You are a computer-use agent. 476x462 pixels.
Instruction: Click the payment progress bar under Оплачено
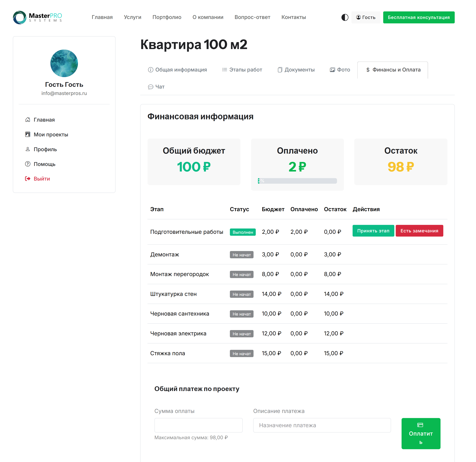(x=297, y=181)
